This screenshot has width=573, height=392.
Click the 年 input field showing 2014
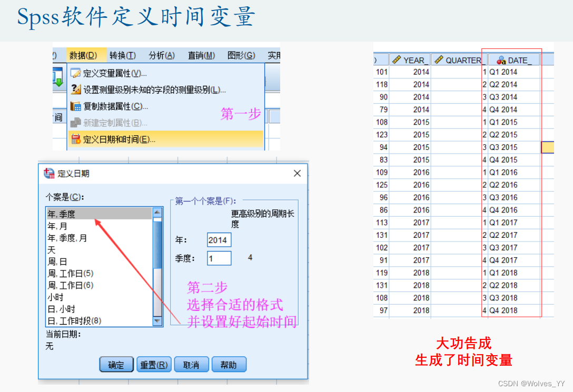[x=219, y=240]
